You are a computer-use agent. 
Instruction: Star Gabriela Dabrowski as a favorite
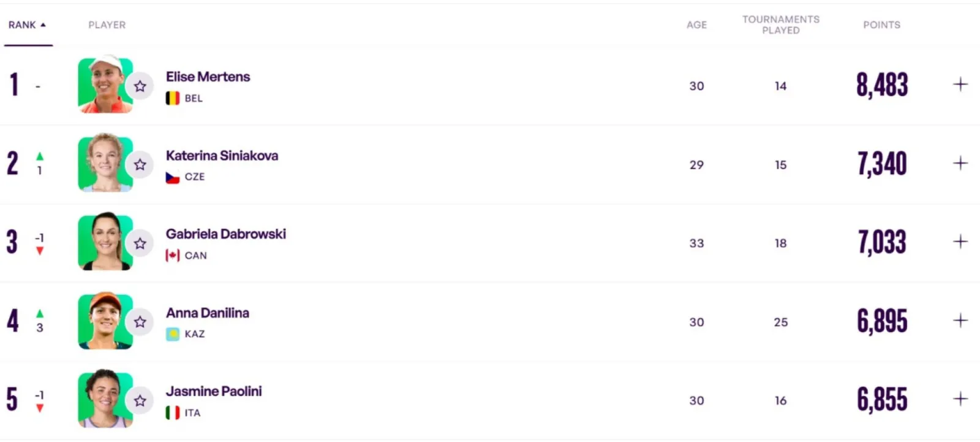[x=140, y=243]
